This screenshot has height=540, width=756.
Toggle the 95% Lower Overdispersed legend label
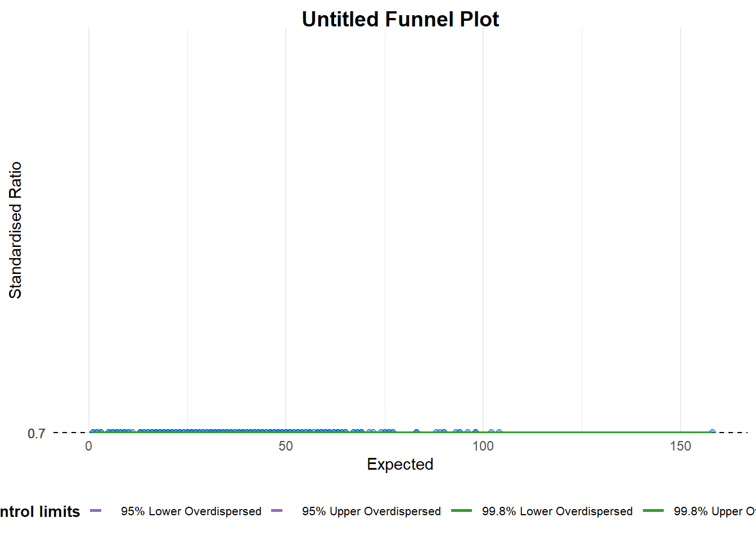coord(191,511)
